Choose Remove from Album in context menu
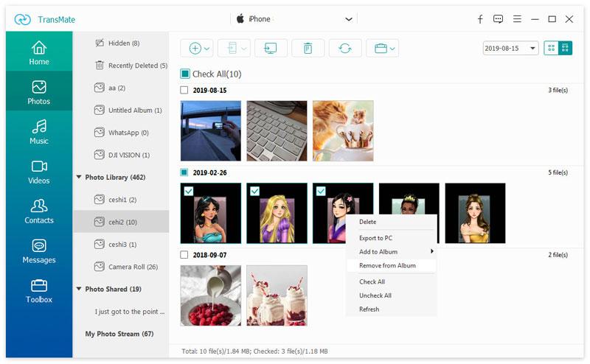590x364 pixels. (387, 265)
